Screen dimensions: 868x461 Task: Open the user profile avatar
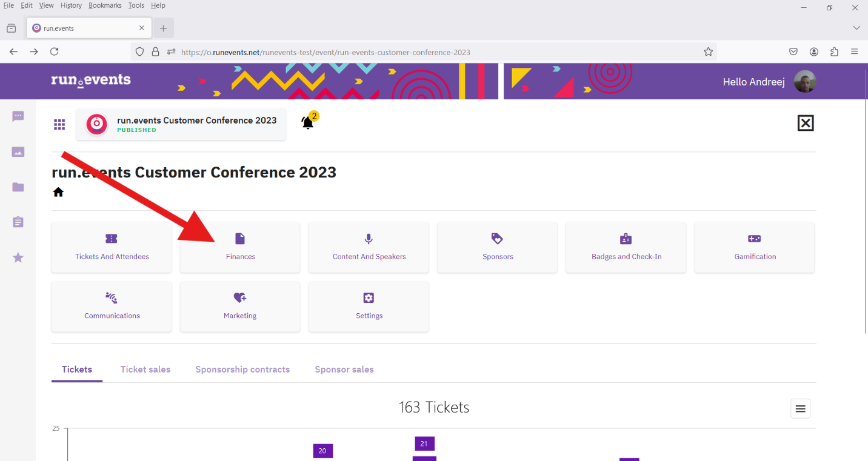806,82
